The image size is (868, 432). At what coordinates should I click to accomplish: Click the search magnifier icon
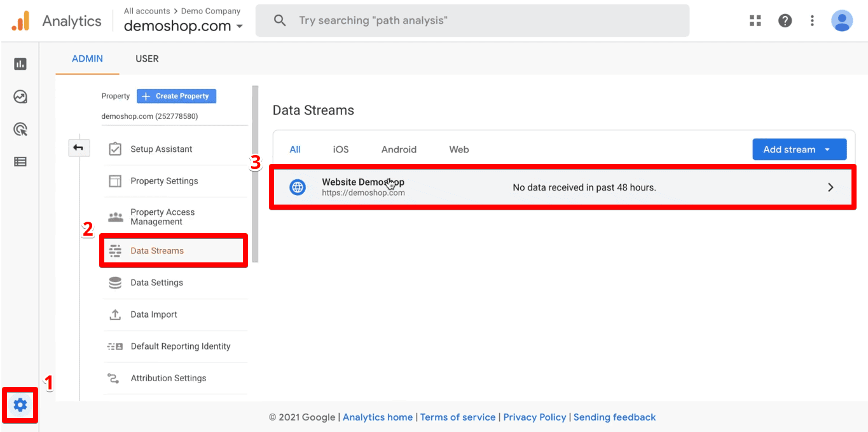tap(280, 20)
